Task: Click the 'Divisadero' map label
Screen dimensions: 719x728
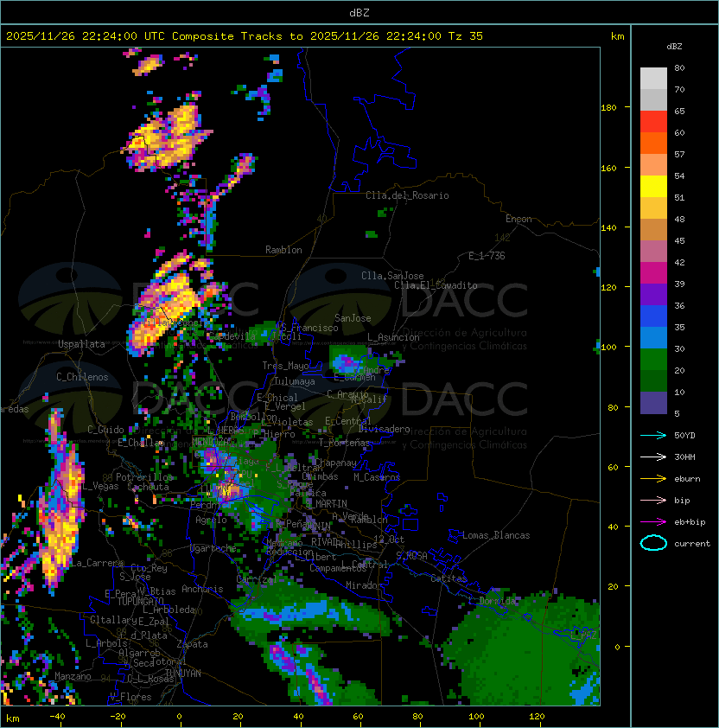Action: click(x=385, y=429)
